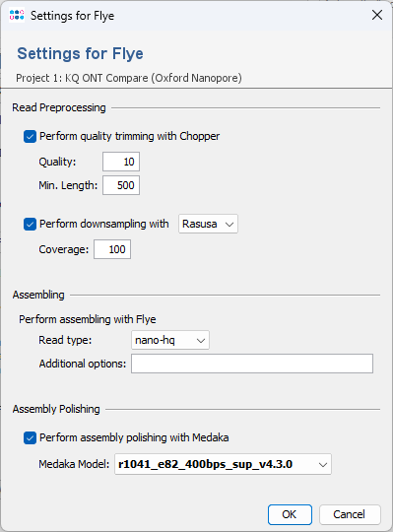393x532 pixels.
Task: Click the window title bar text
Action: pyautogui.click(x=72, y=16)
